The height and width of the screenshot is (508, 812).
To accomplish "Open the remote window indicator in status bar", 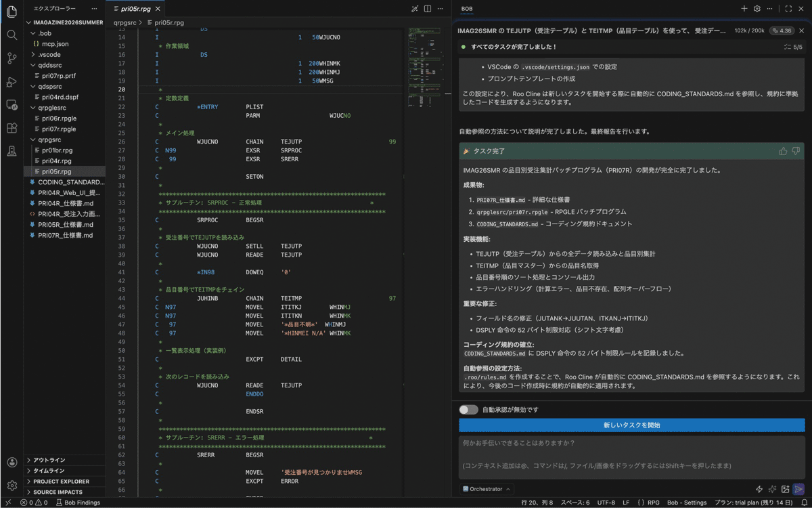I will coord(7,503).
